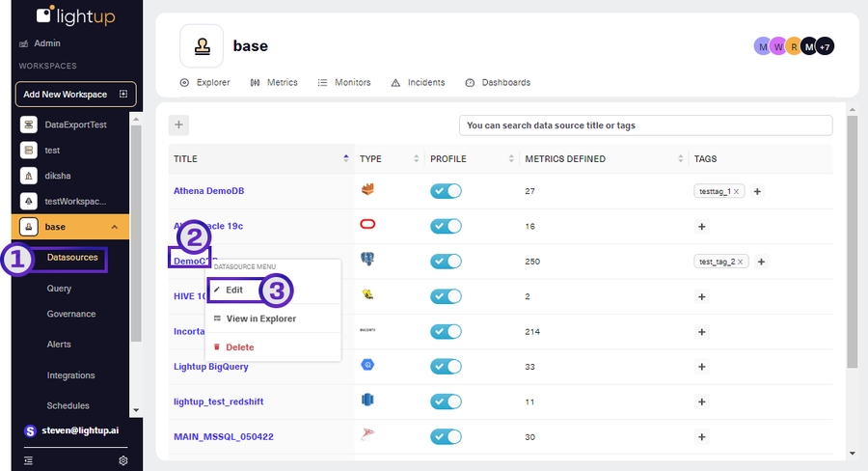The image size is (868, 471).
Task: Sort by METRICS DEFINED column
Action: tap(679, 158)
